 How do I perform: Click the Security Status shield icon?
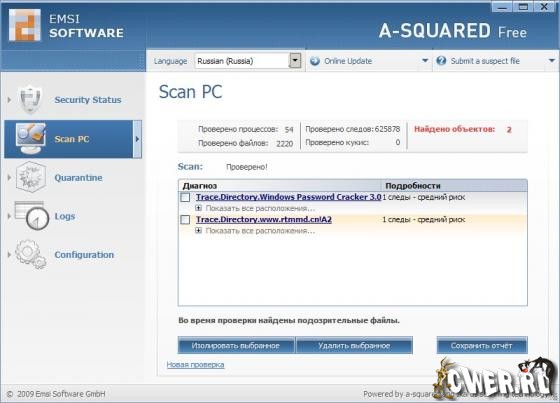[31, 100]
